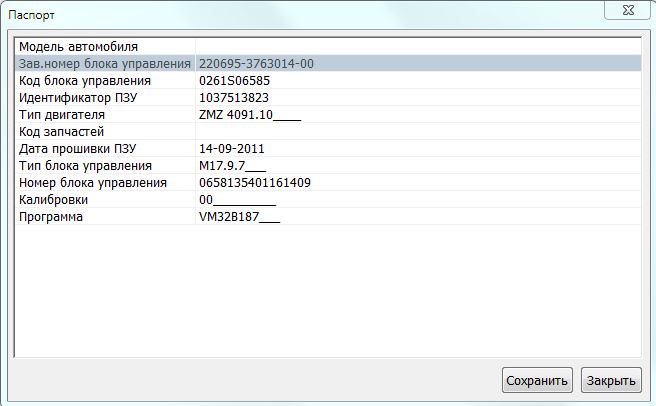Select the Модель автомобиля row label
This screenshot has width=656, height=406.
pyautogui.click(x=78, y=47)
